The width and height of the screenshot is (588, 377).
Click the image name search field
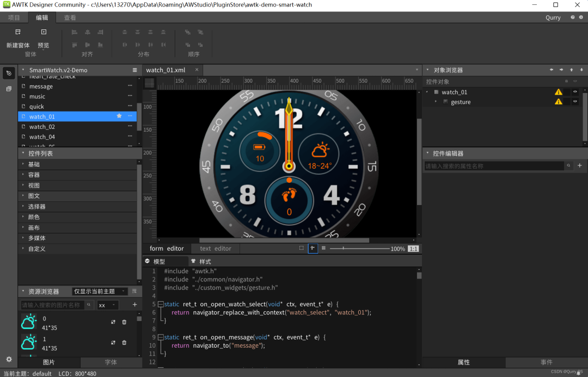click(x=53, y=305)
